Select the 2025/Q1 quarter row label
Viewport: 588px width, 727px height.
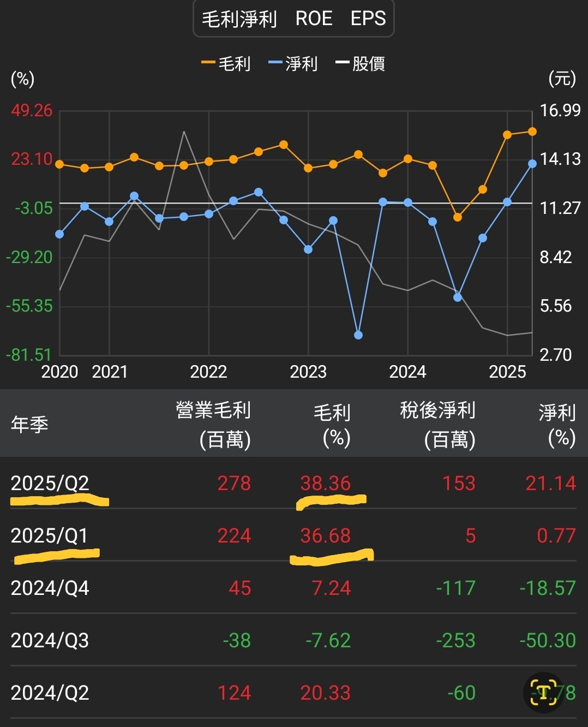49,535
